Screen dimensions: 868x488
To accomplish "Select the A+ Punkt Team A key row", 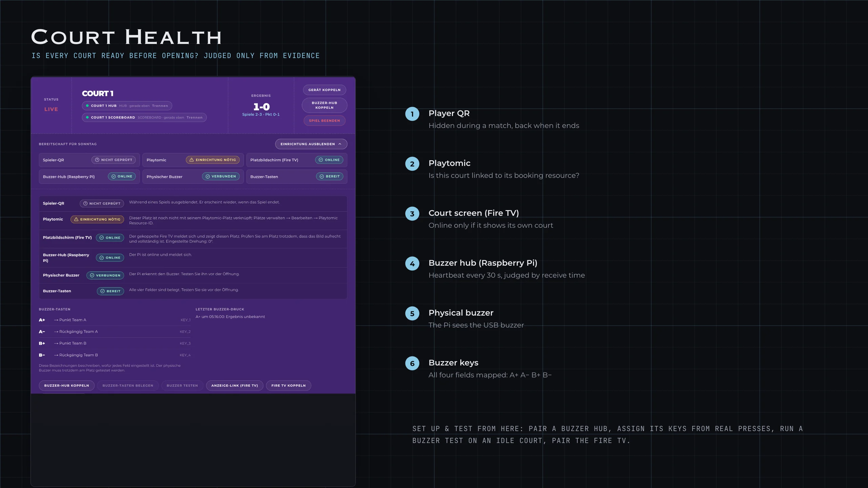I will [115, 320].
